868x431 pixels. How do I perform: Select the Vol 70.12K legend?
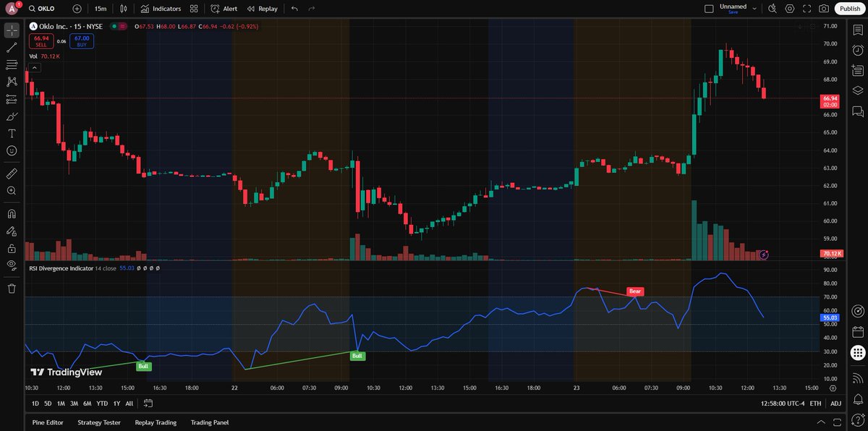[45, 56]
